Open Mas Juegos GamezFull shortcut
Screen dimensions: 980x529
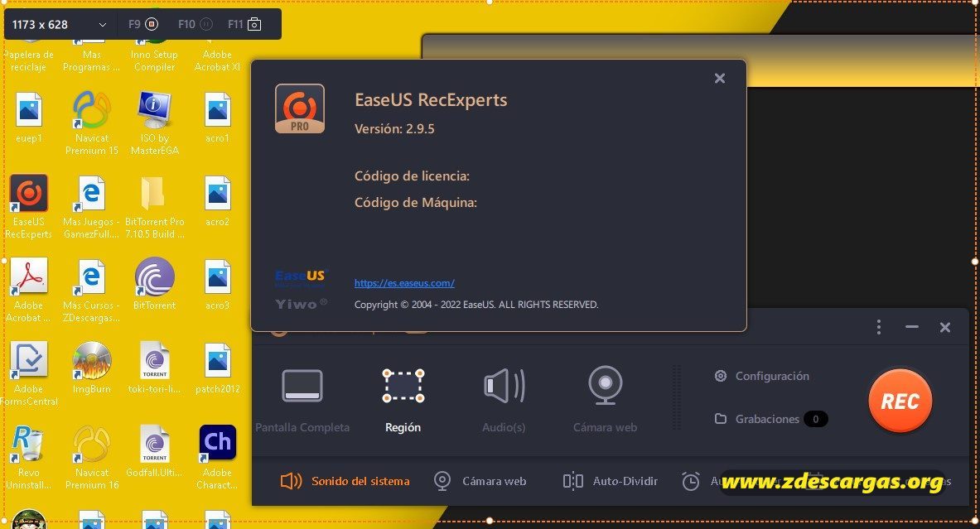click(x=91, y=206)
